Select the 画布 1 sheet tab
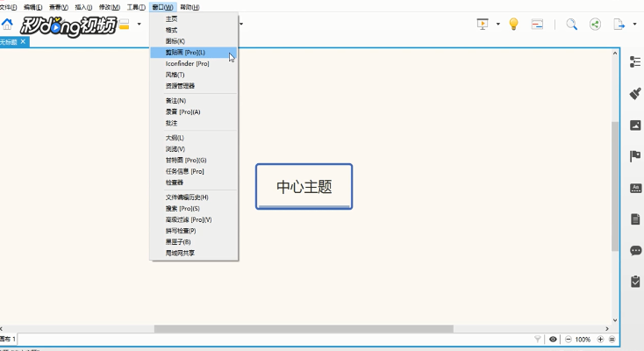 coord(8,339)
